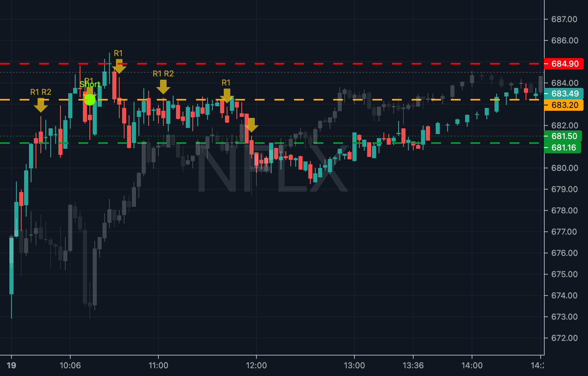Select the unlabeled down arrow near 12:00
The width and height of the screenshot is (588, 376).
pyautogui.click(x=252, y=125)
